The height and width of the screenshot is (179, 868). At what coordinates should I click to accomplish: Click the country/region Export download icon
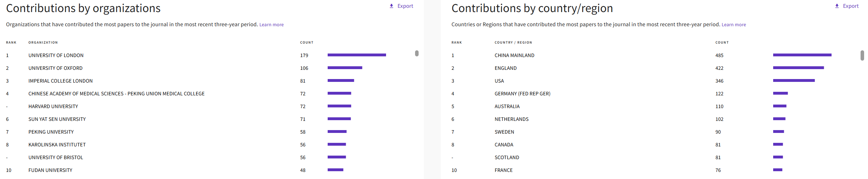[x=837, y=6]
